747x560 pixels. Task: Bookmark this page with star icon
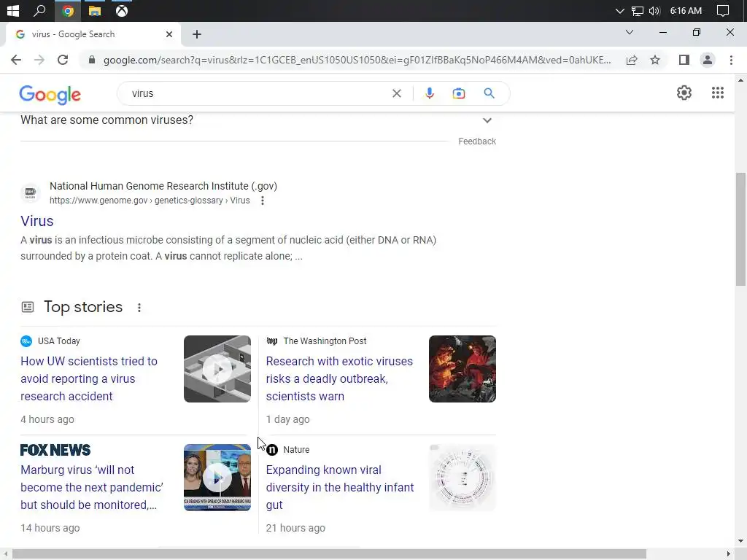[655, 60]
